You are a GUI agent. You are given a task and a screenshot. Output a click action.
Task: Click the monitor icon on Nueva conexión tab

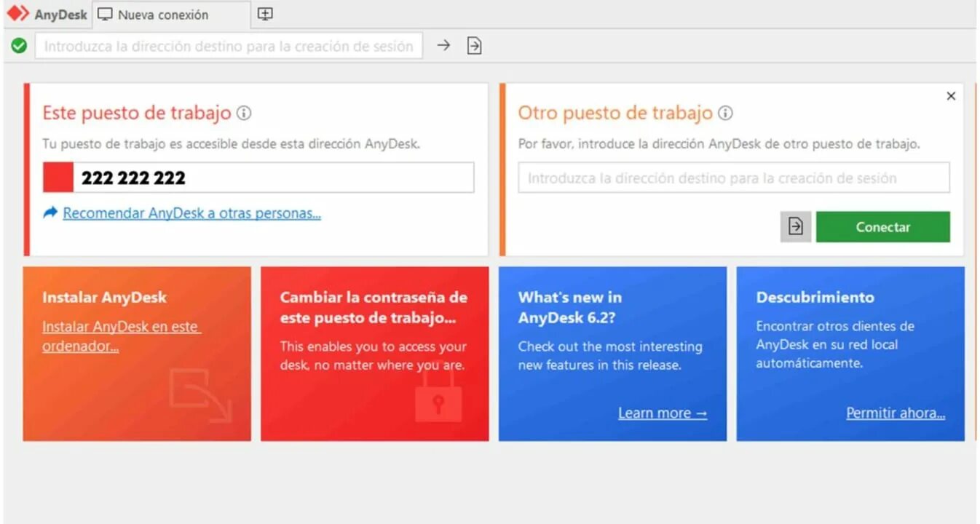106,15
